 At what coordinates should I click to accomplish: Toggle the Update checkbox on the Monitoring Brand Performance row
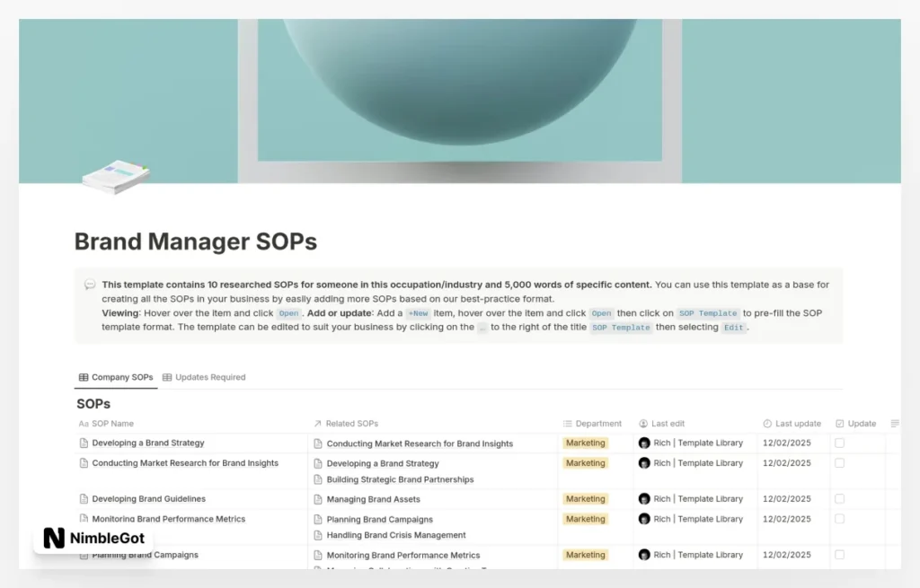point(839,519)
